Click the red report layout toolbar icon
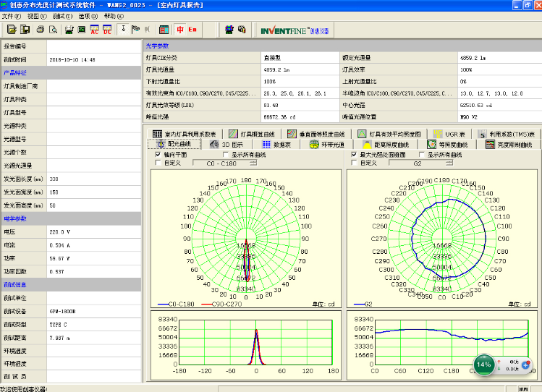The image size is (542, 392). pyautogui.click(x=164, y=30)
